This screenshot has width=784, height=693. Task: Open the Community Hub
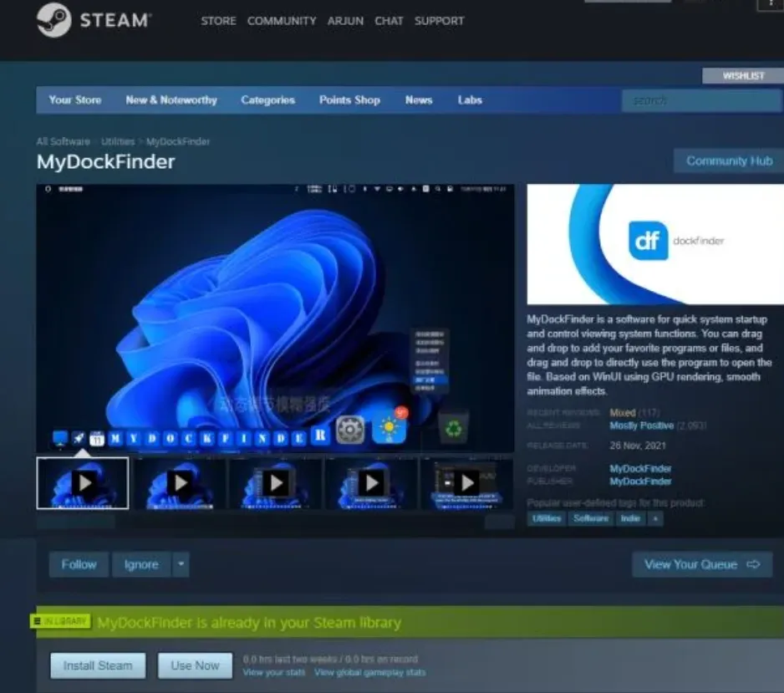coord(729,161)
